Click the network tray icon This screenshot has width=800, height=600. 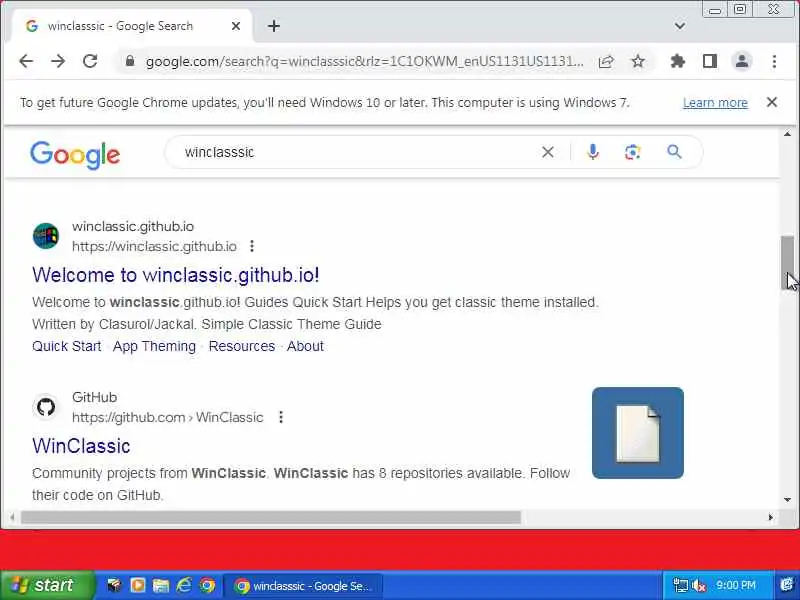point(680,585)
